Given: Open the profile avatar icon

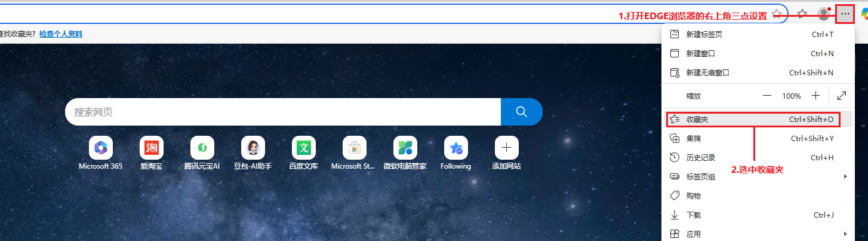Looking at the screenshot, I should (824, 14).
